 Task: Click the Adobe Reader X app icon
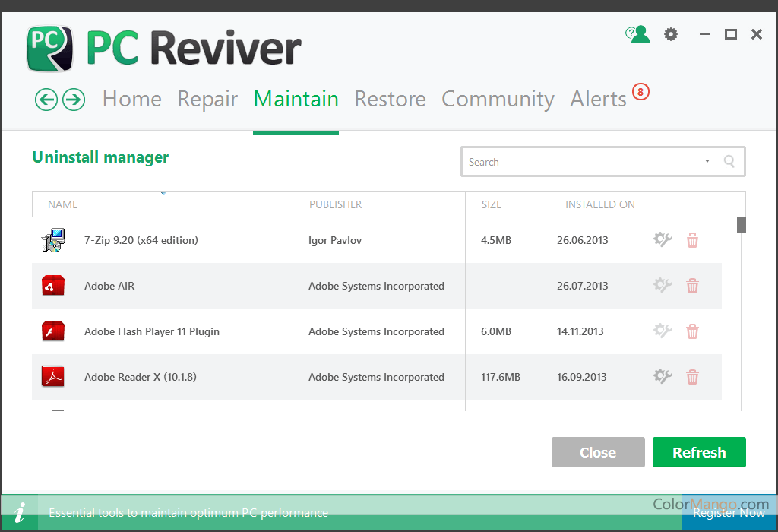point(53,377)
